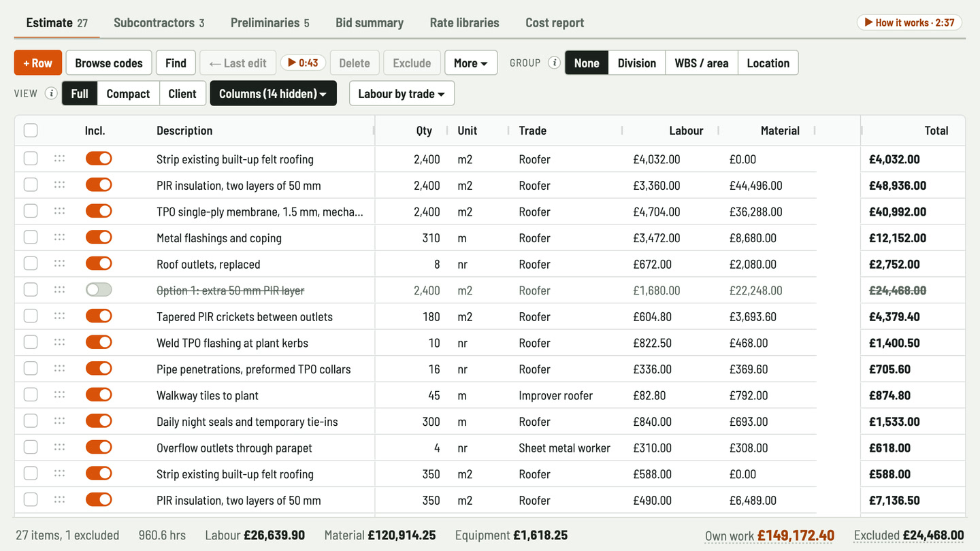This screenshot has height=551, width=980.
Task: Expand Columns (14 hidden) dropdown
Action: (273, 94)
